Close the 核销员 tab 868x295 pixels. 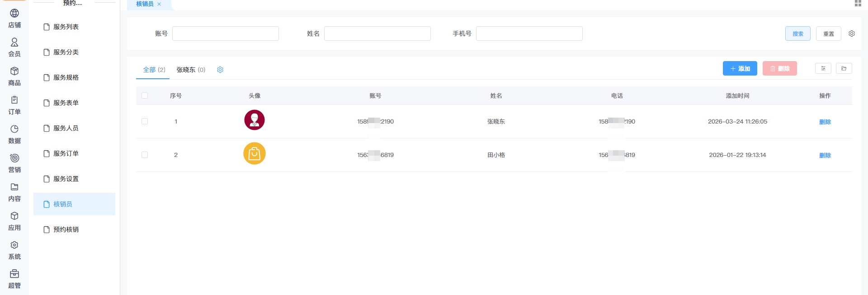(x=159, y=4)
